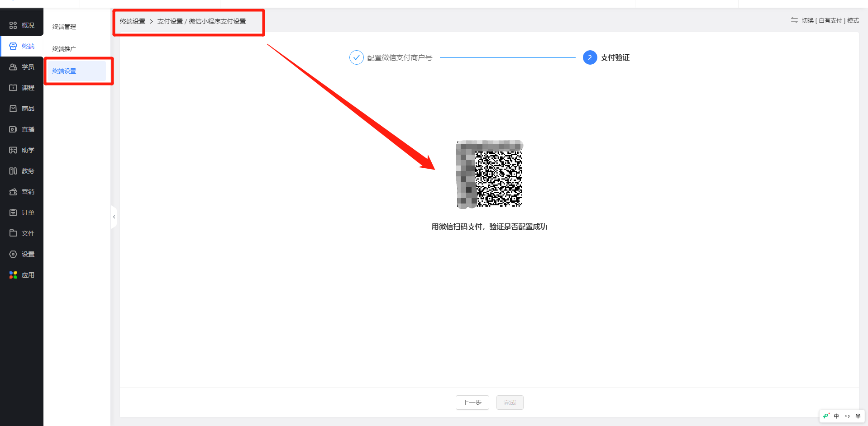
Task: Click the 终端 store icon in sidebar
Action: [x=13, y=46]
